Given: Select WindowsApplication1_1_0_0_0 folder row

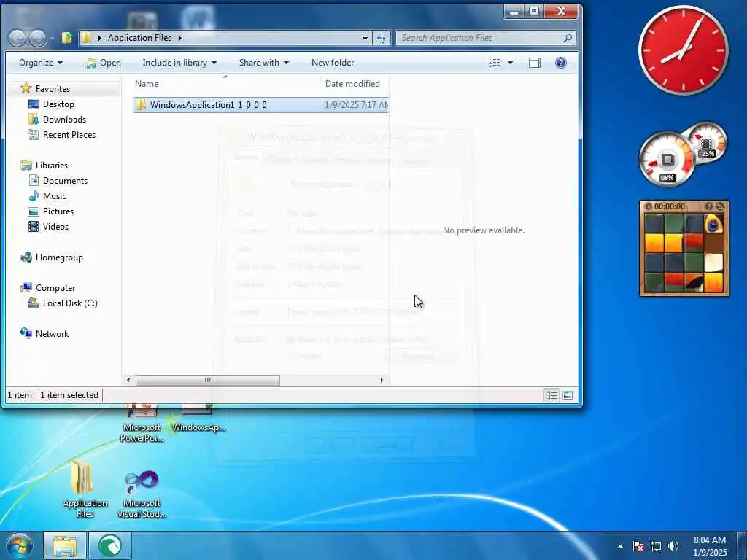Looking at the screenshot, I should (x=260, y=105).
